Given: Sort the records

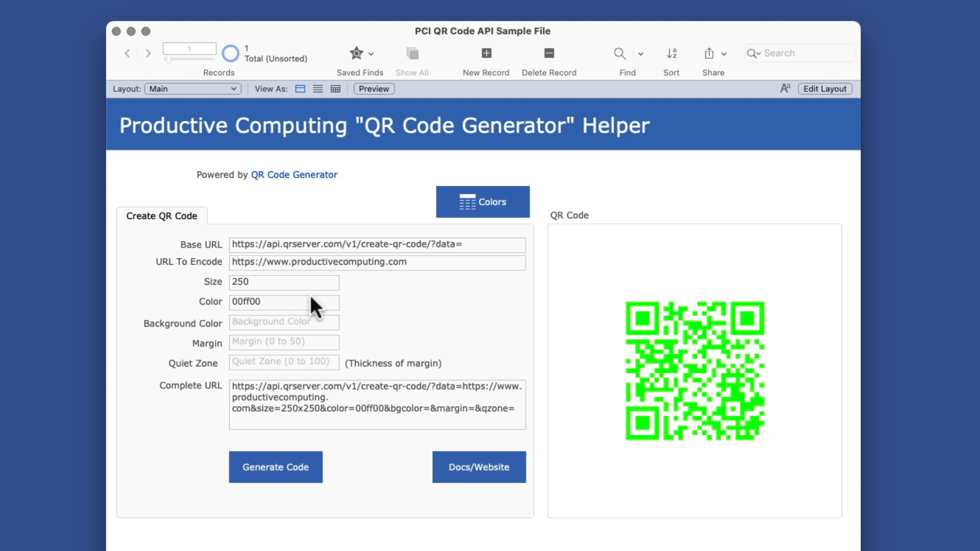Looking at the screenshot, I should (x=671, y=53).
